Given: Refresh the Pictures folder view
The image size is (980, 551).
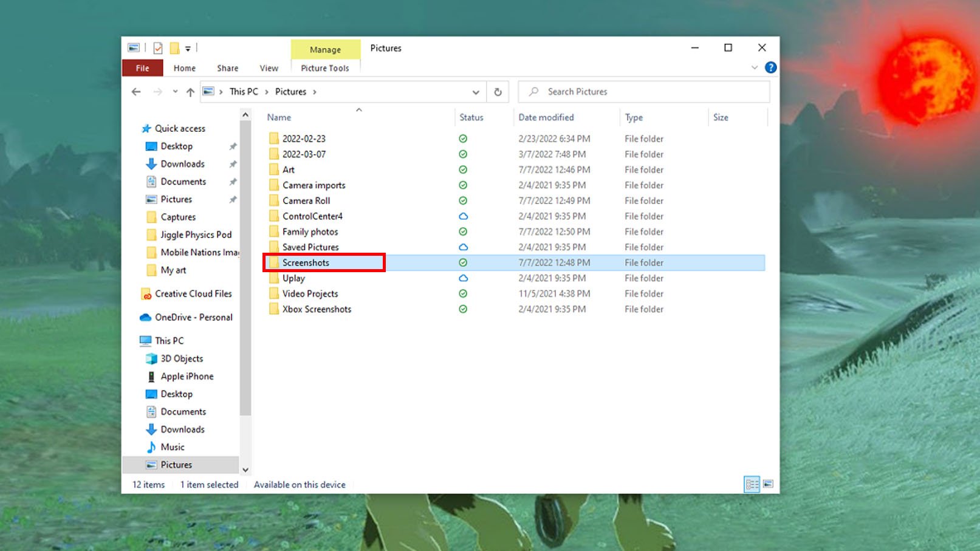Looking at the screenshot, I should [498, 92].
